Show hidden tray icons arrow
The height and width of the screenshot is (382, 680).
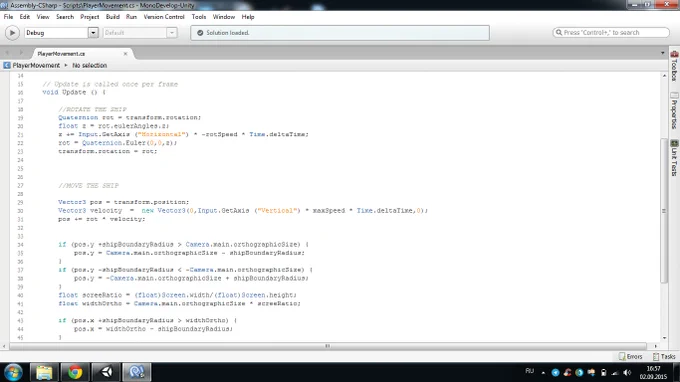point(543,372)
